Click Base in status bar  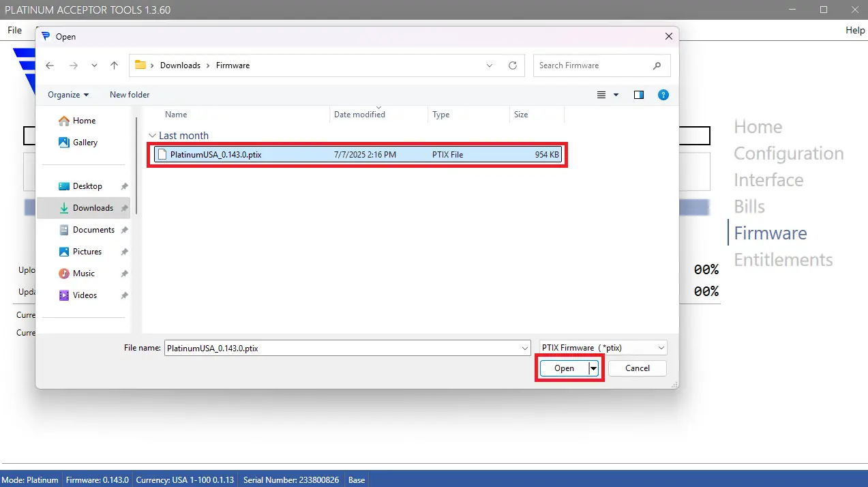[x=357, y=480]
